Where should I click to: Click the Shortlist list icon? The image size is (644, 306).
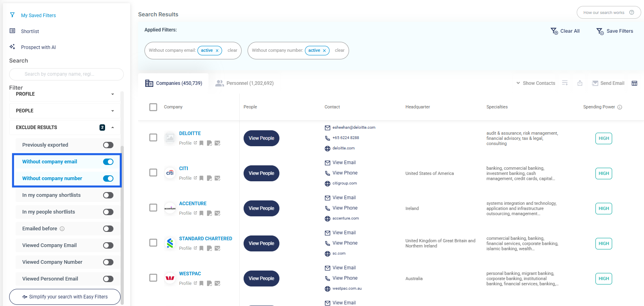(12, 31)
